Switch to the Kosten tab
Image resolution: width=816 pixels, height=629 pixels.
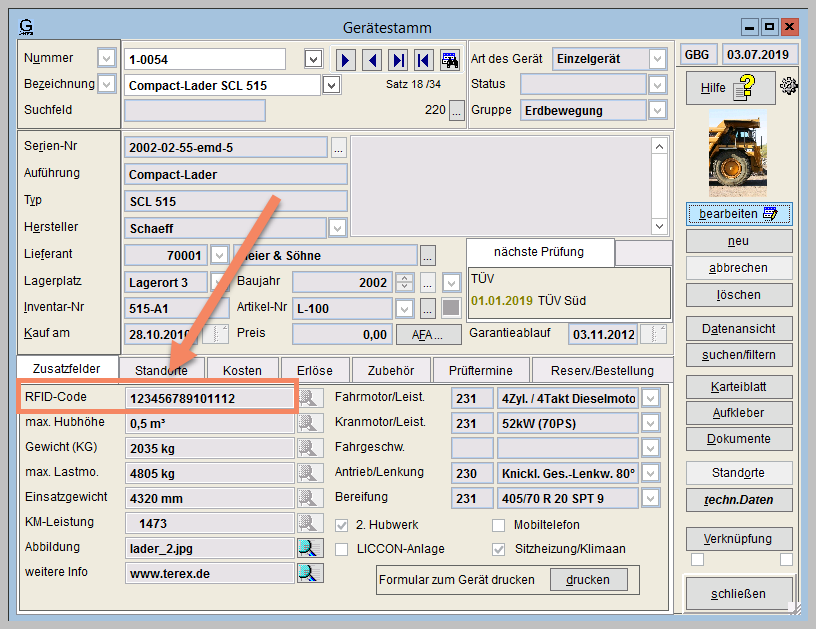tap(242, 370)
